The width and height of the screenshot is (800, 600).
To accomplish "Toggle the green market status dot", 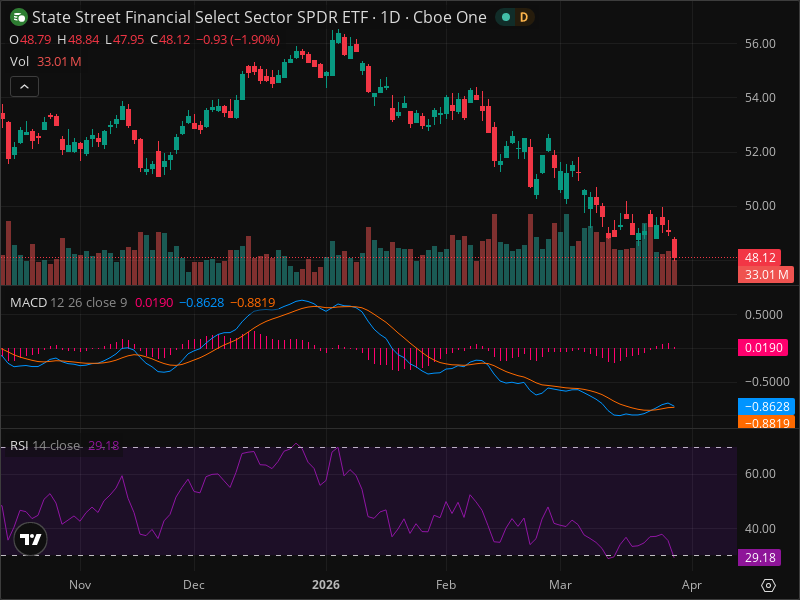I will coord(506,17).
